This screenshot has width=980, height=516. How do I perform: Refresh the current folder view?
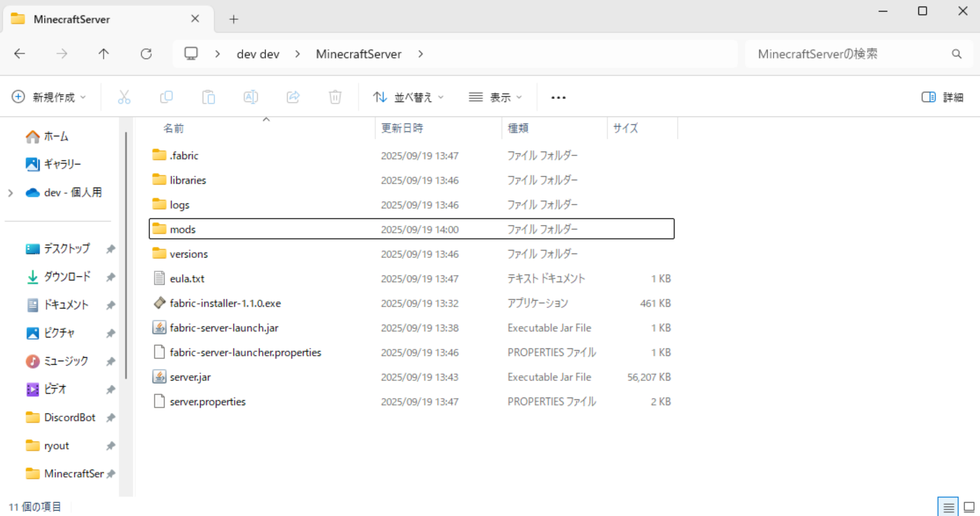pyautogui.click(x=146, y=54)
